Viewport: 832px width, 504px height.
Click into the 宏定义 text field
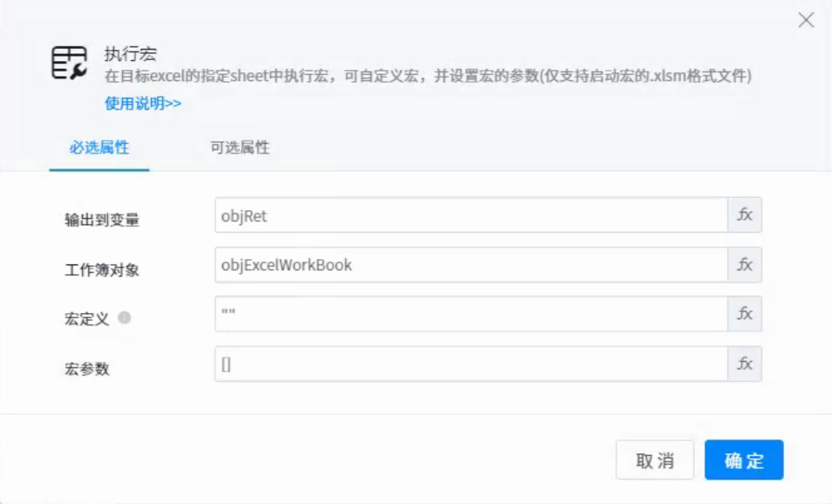(471, 314)
